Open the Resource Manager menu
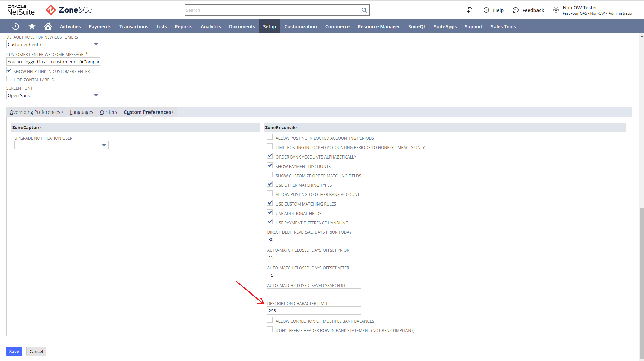Image resolution: width=644 pixels, height=361 pixels. coord(379,27)
